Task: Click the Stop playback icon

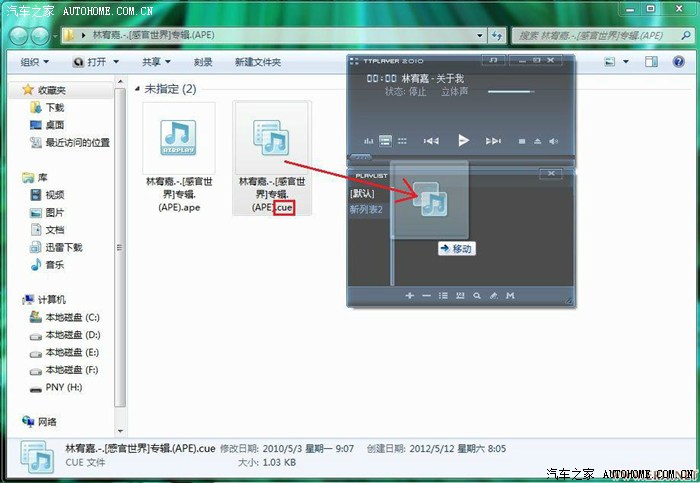Action: [x=522, y=141]
